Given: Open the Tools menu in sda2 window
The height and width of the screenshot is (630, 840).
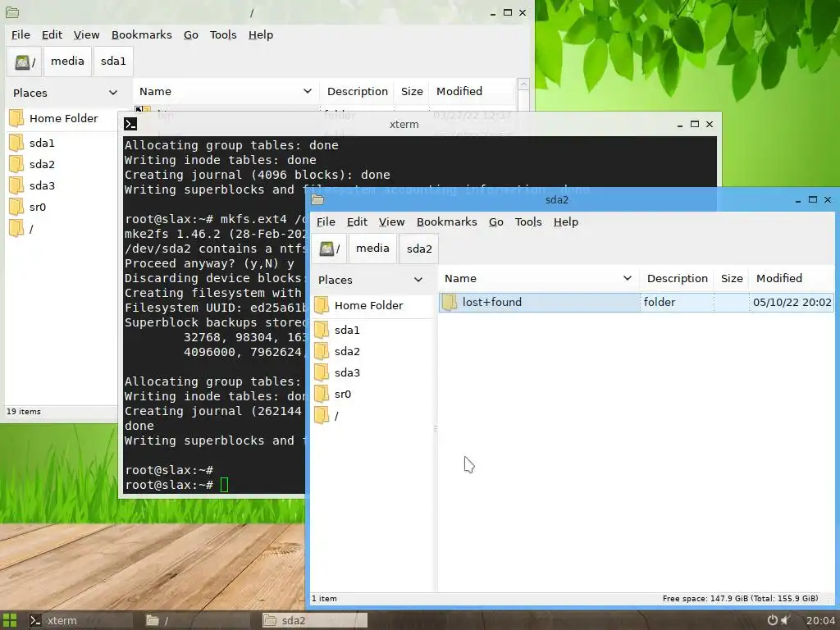Looking at the screenshot, I should 528,221.
